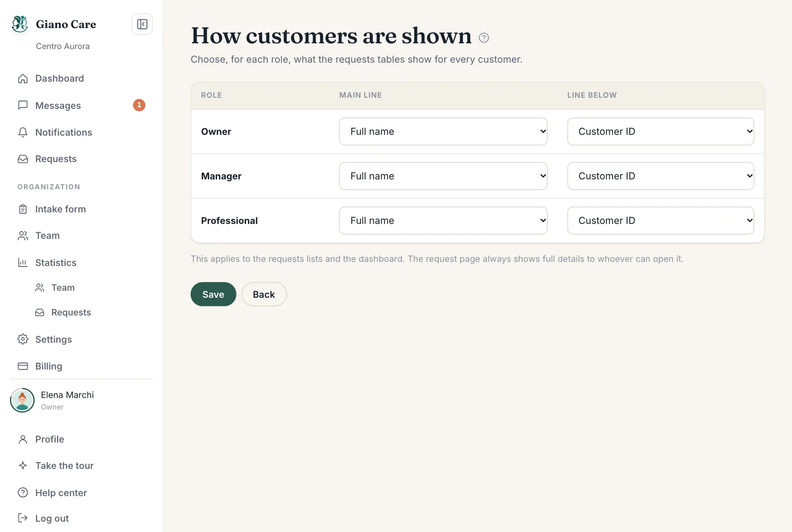Click the Intake form clipboard icon
The width and height of the screenshot is (792, 532).
pyautogui.click(x=23, y=209)
